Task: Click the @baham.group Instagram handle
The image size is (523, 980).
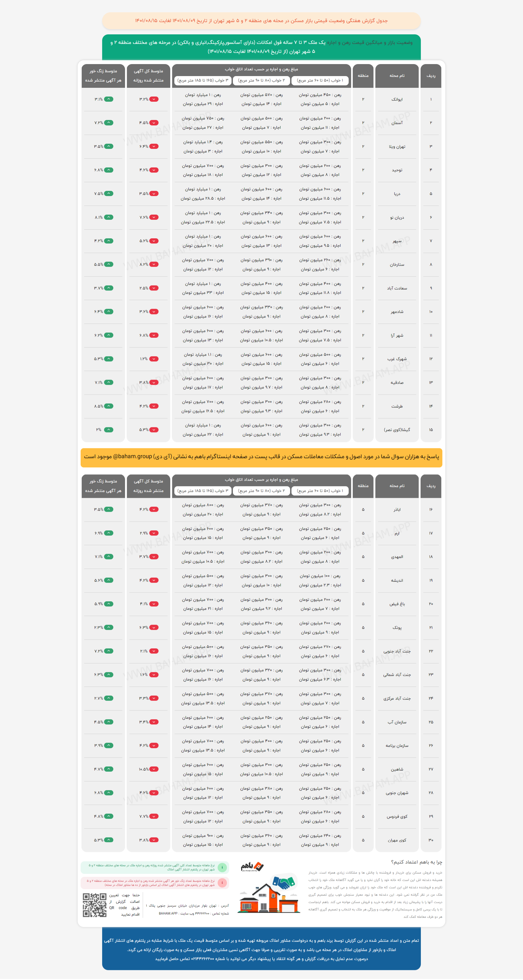Action: pyautogui.click(x=133, y=456)
